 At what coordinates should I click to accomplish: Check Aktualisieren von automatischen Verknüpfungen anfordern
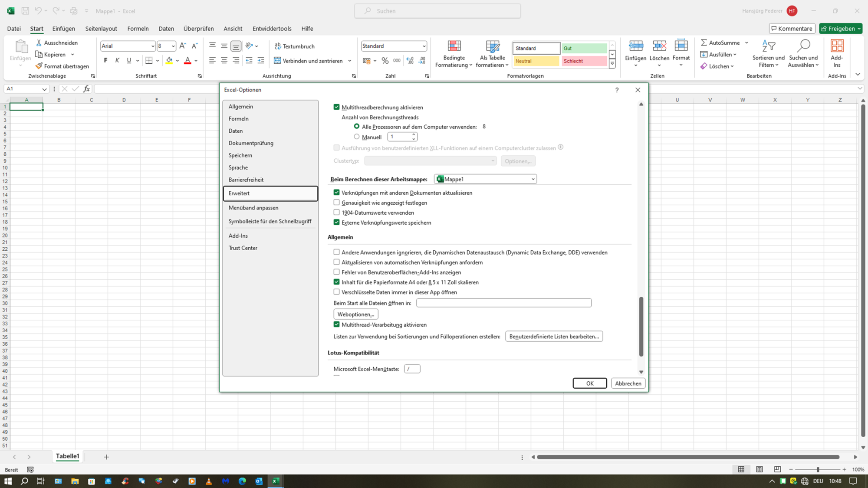click(x=336, y=262)
